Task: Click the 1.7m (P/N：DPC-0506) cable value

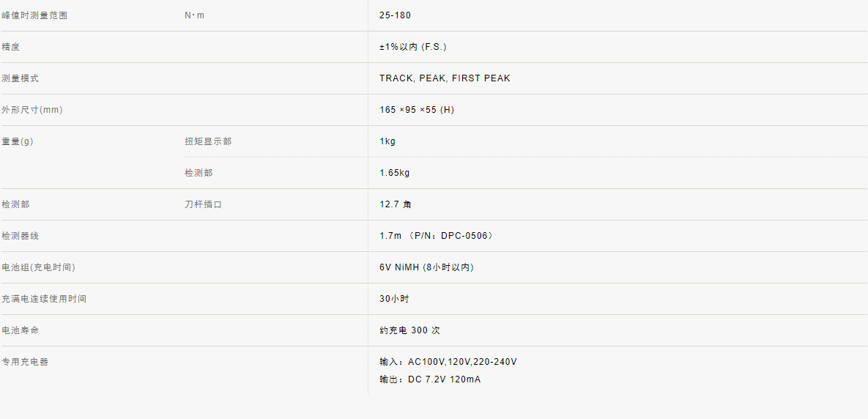Action: pos(437,236)
